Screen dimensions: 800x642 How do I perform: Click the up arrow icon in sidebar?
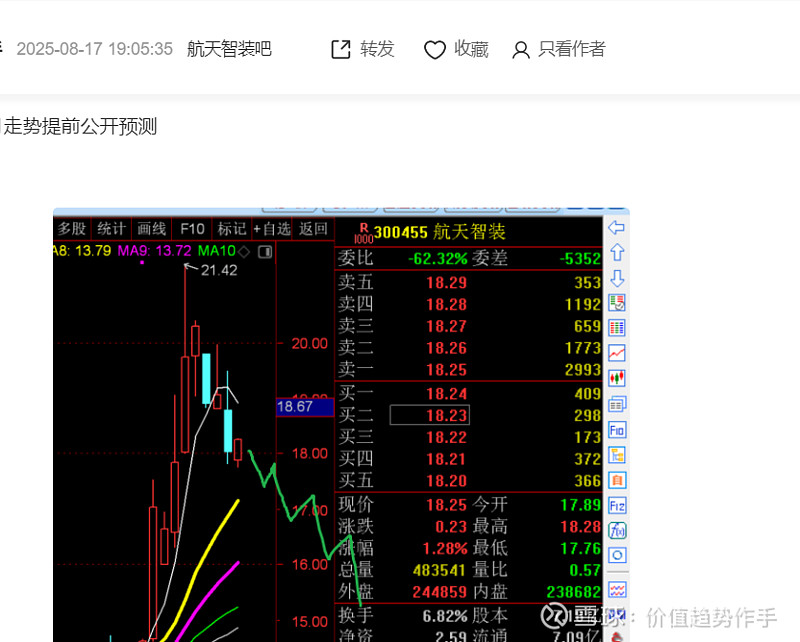point(617,252)
